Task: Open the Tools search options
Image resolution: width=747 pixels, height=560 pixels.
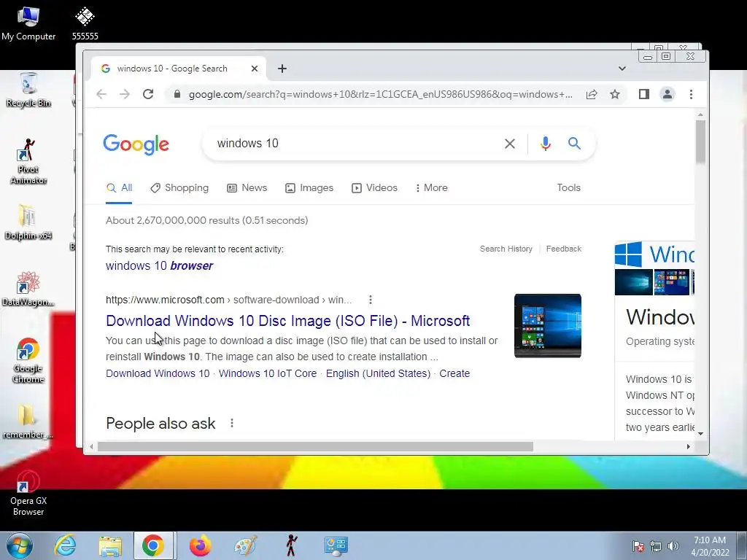Action: tap(568, 187)
